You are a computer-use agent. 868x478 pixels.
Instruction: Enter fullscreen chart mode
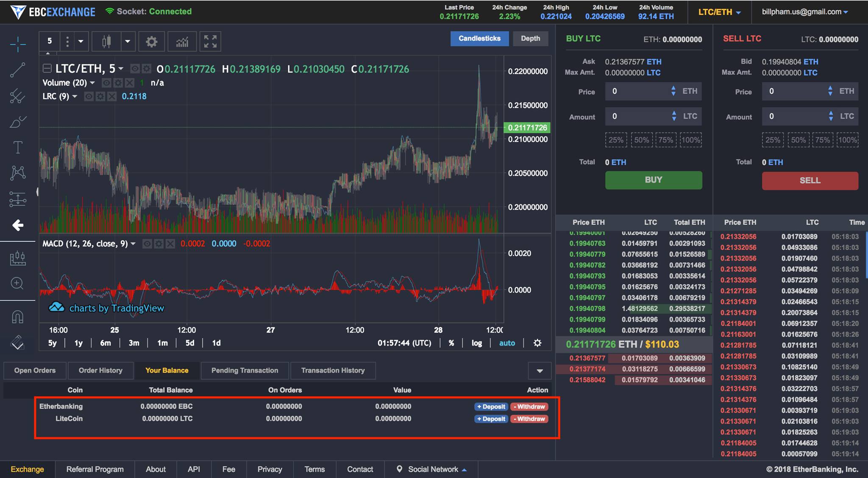coord(210,42)
